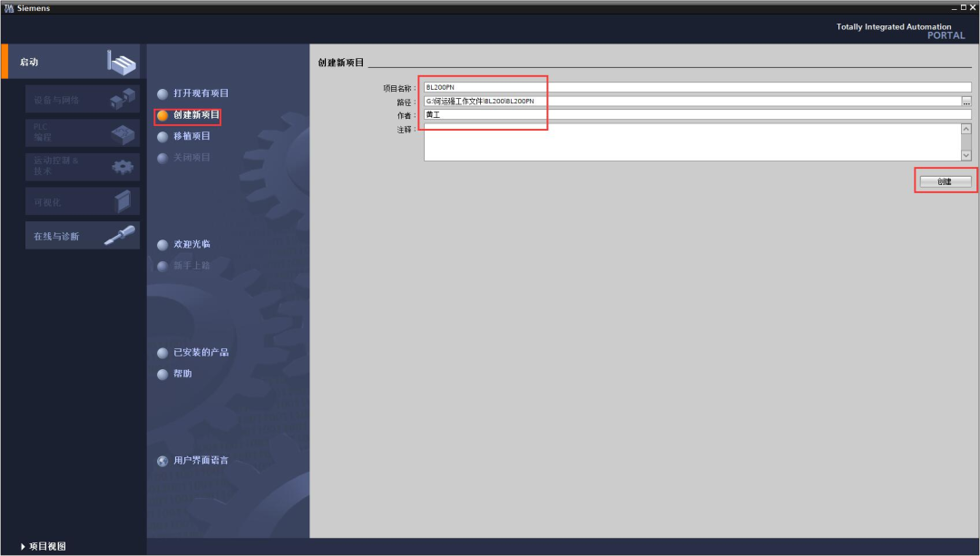
Task: Switch to 项目视图 project view
Action: pos(47,547)
